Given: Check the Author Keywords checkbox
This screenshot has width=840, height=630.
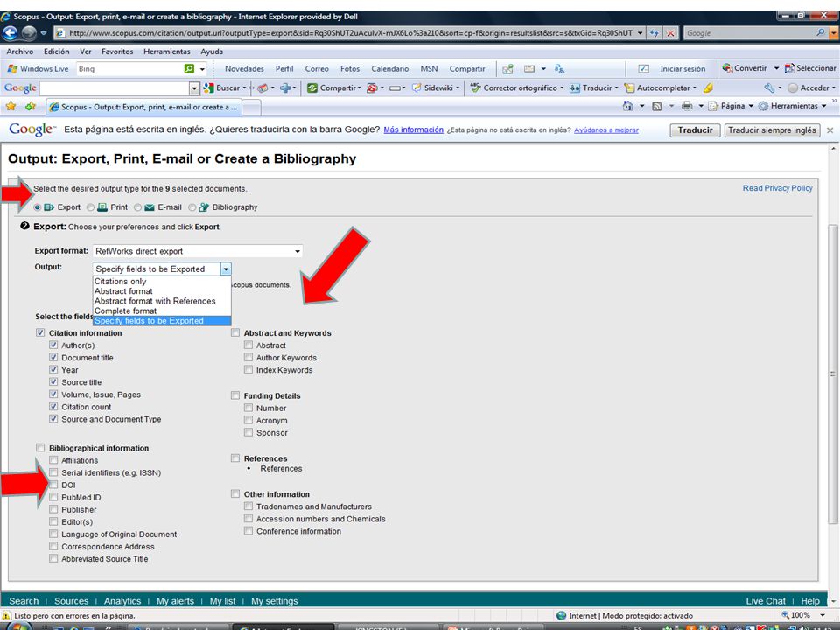Looking at the screenshot, I should tap(248, 357).
